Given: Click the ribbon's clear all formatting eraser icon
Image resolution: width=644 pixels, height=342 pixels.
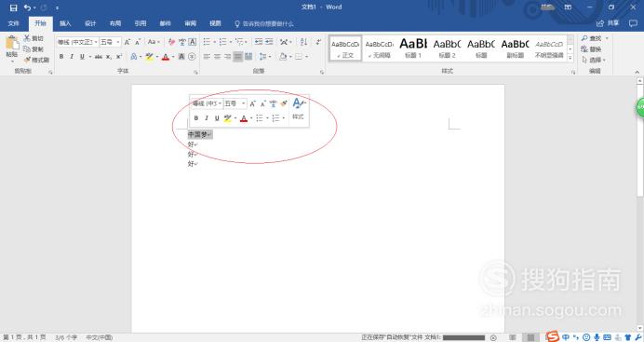Looking at the screenshot, I should pos(171,42).
